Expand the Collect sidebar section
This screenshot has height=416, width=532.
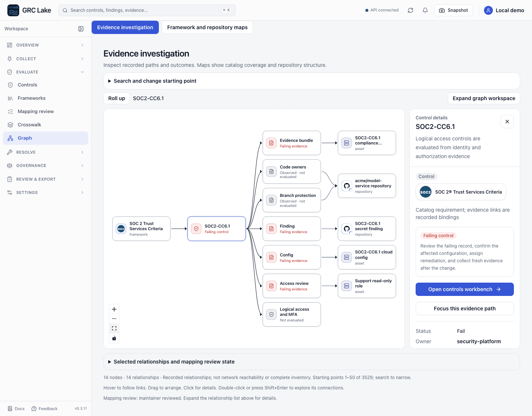tap(45, 59)
